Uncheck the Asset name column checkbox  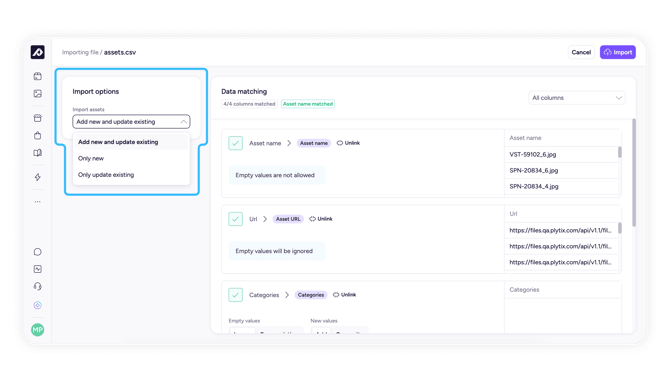click(235, 143)
